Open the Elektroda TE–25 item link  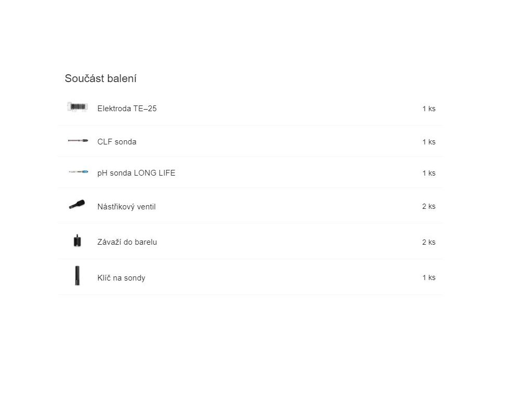click(x=127, y=109)
